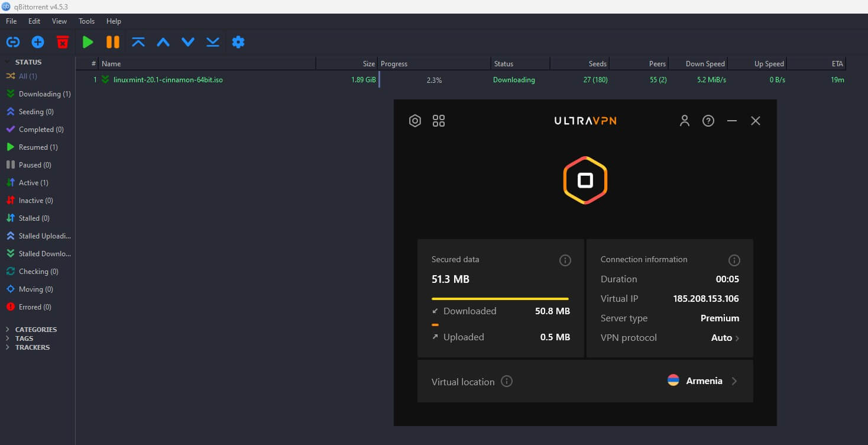
Task: Click the green Resume play icon
Action: 88,42
